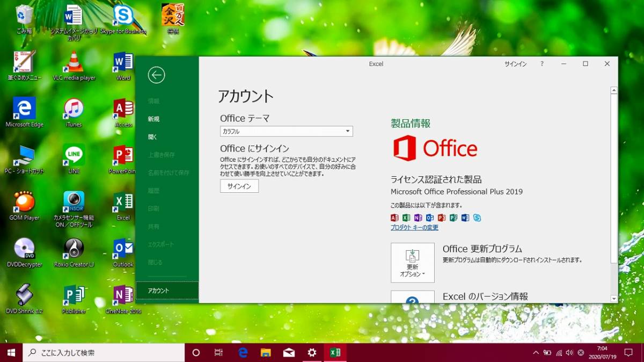Select the Roxio Creator LJ desktop icon
Viewport: 644px width, 362px height.
tap(74, 253)
